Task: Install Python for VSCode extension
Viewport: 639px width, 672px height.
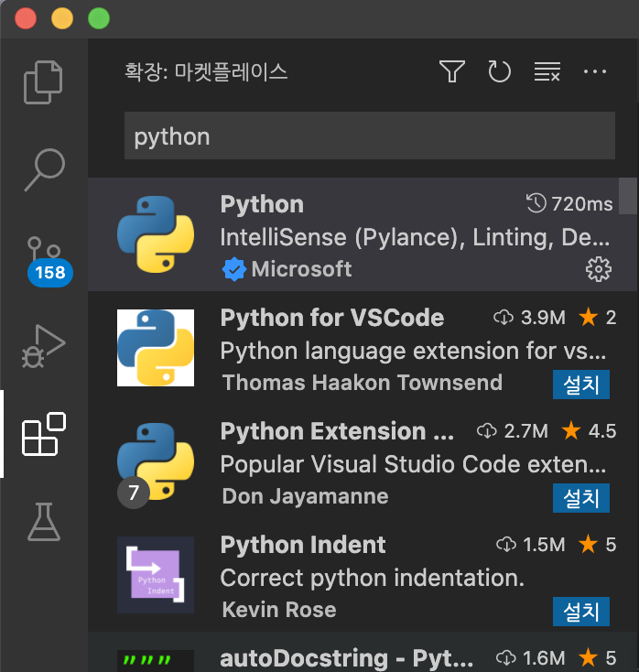Action: pyautogui.click(x=580, y=384)
